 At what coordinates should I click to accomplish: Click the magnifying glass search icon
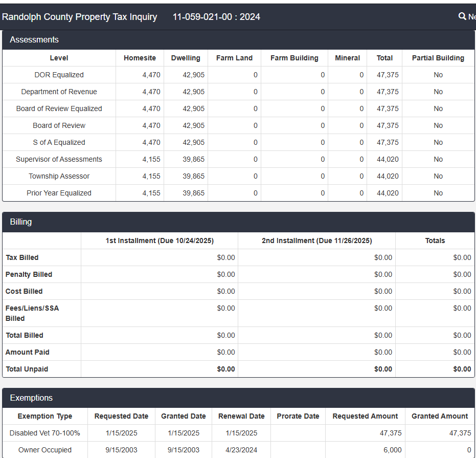tap(462, 16)
